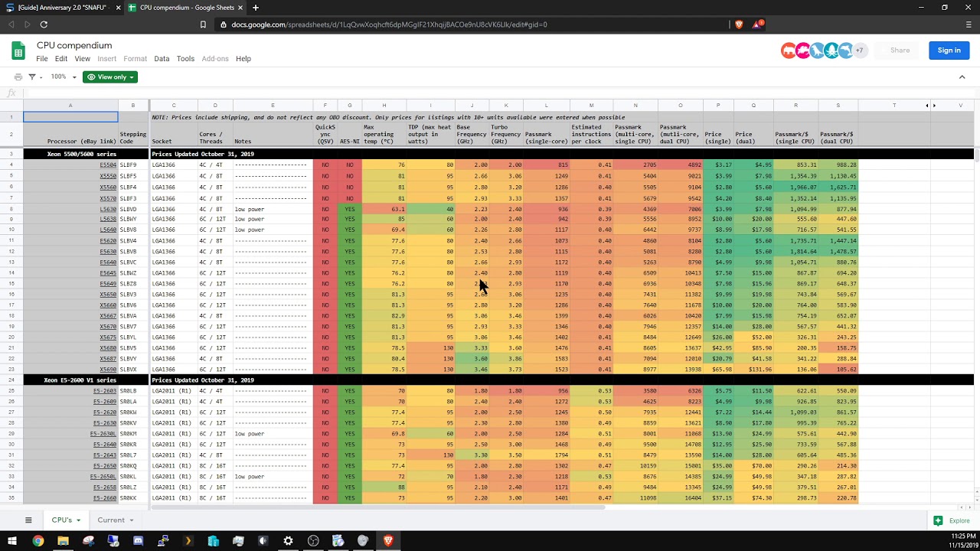
Task: Click the horizontal scrollbar of the sheet
Action: [379, 507]
